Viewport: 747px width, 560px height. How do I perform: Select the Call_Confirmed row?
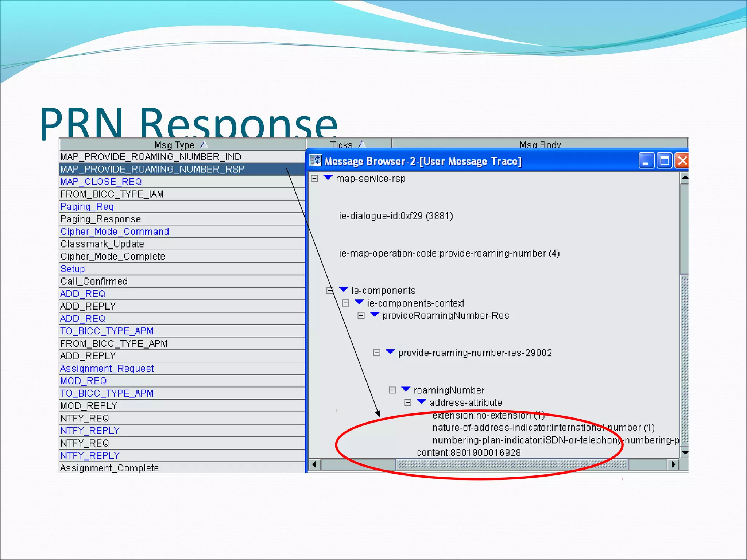(x=182, y=281)
